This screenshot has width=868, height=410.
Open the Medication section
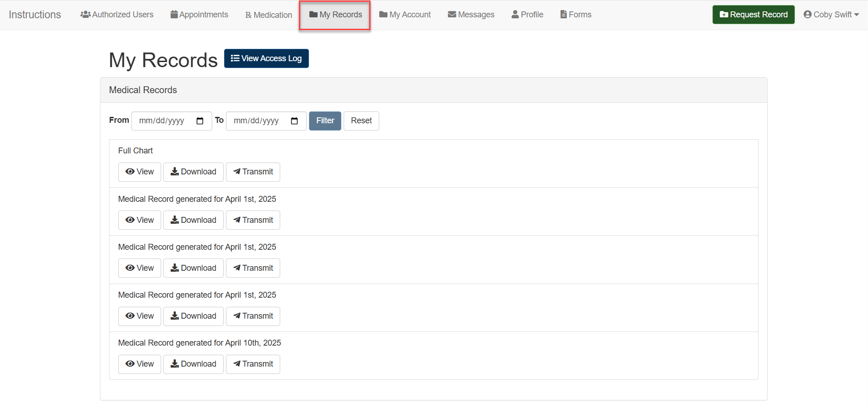pyautogui.click(x=268, y=15)
